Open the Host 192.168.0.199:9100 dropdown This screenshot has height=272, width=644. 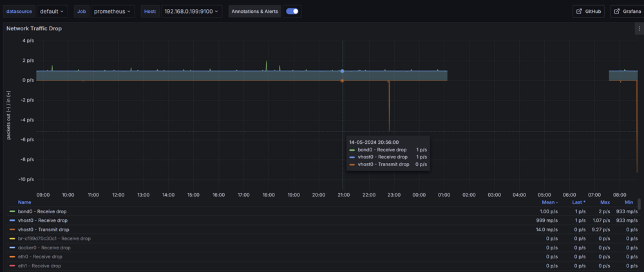[x=191, y=12]
